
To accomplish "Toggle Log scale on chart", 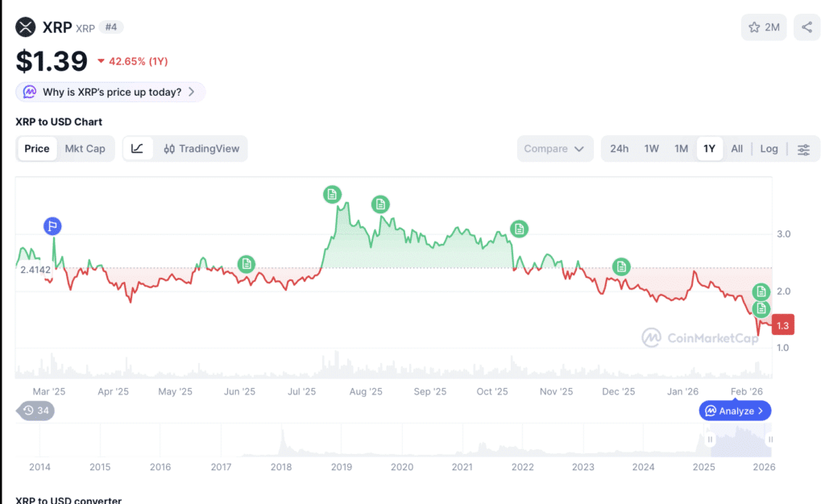I will click(769, 149).
